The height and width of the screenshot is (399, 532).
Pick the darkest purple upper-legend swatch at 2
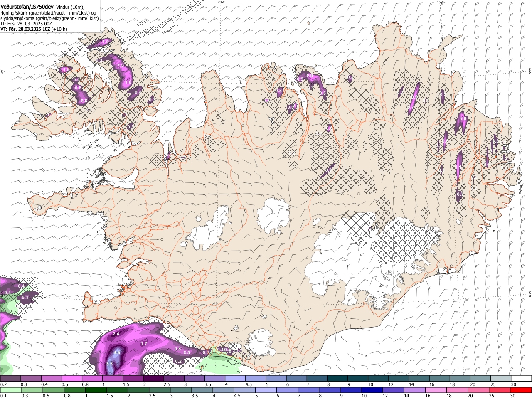(x=153, y=379)
